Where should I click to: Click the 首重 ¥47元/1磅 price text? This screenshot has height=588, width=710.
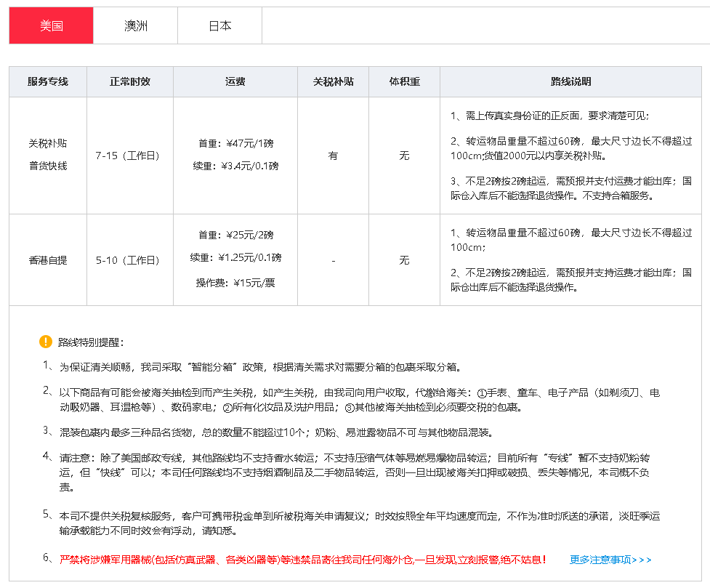(236, 144)
